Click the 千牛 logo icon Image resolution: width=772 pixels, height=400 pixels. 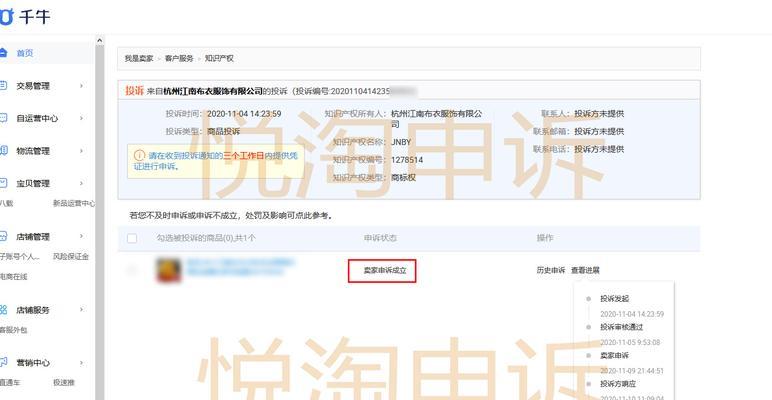pos(6,17)
